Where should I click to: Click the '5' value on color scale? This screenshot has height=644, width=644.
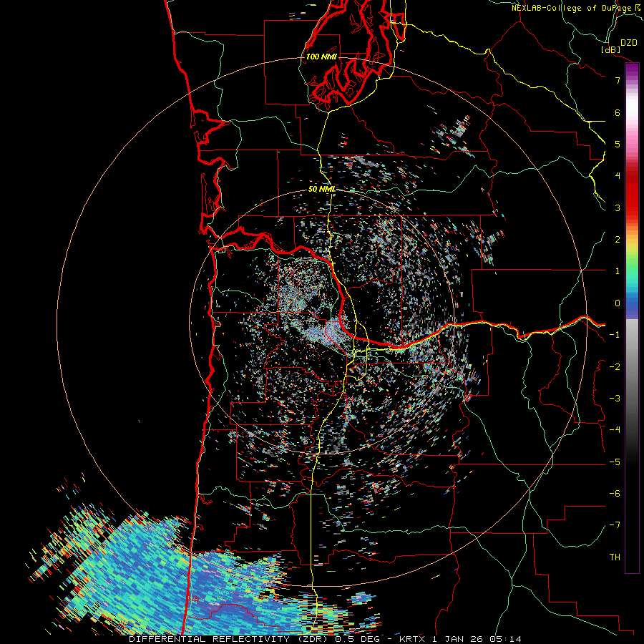[618, 144]
